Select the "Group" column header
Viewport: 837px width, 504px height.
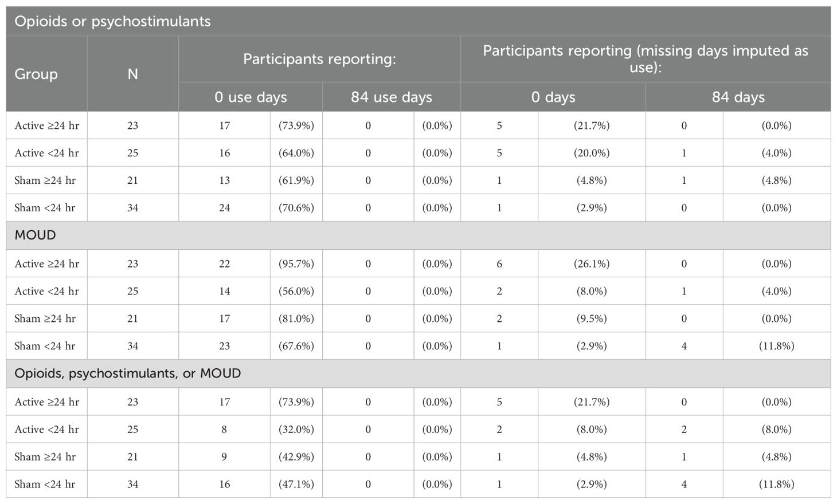point(36,74)
